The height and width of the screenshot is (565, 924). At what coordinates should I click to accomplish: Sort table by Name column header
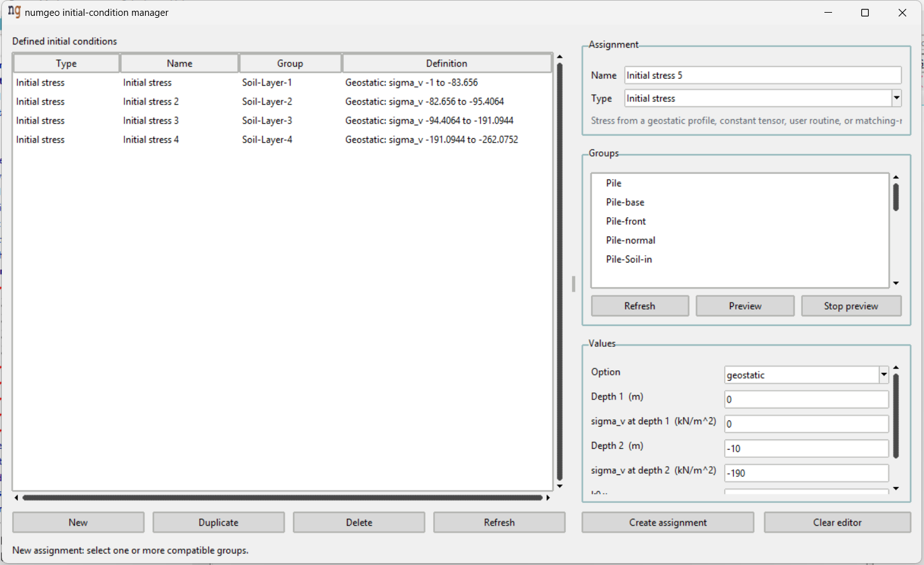[x=179, y=63]
